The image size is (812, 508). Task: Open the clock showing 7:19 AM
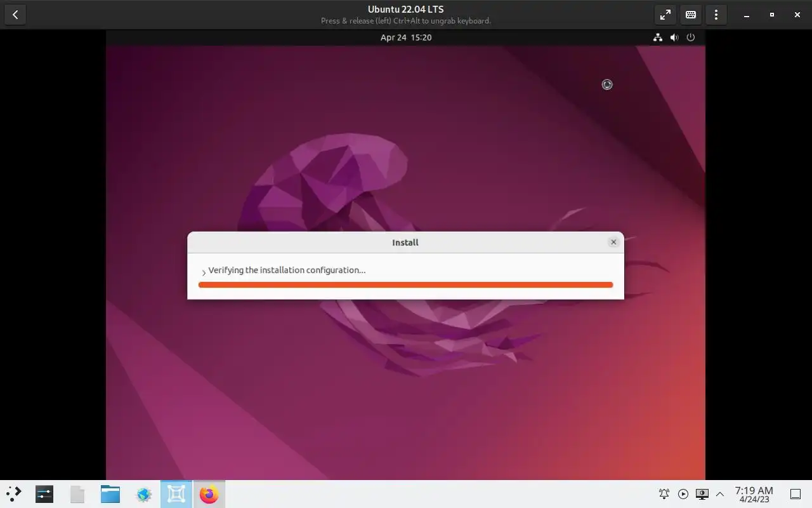point(754,494)
